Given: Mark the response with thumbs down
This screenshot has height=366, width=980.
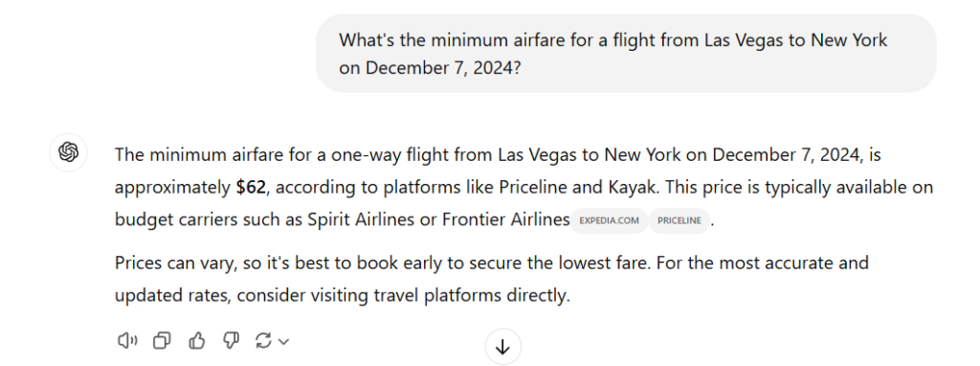Looking at the screenshot, I should [232, 340].
